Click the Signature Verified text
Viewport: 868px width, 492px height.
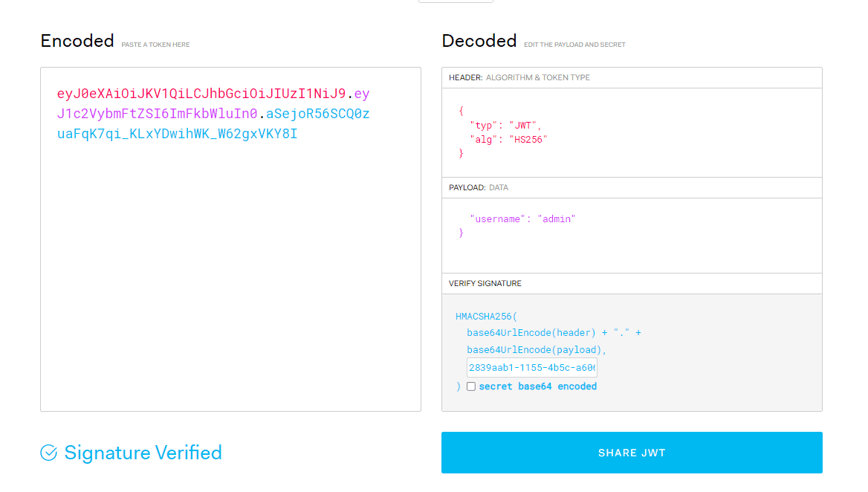pos(143,453)
